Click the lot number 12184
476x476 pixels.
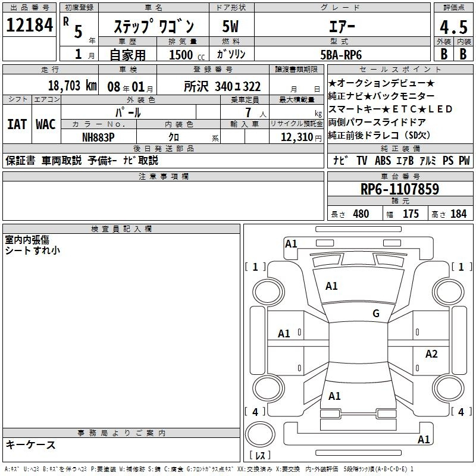29,26
